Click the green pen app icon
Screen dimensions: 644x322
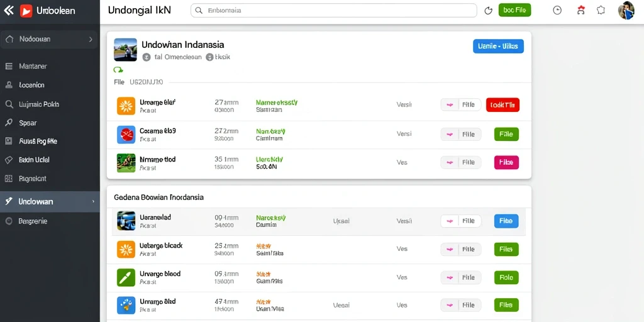click(126, 277)
